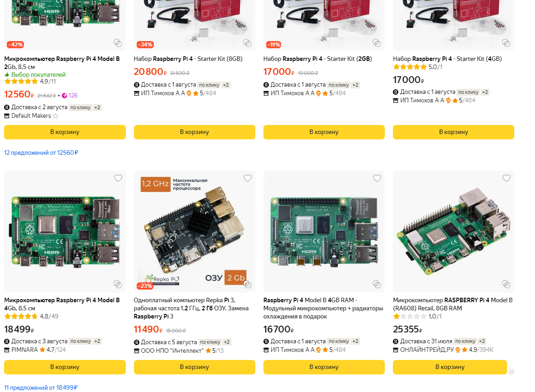
Task: Add the Repka Pi 3 computer to cart
Action: tap(194, 367)
